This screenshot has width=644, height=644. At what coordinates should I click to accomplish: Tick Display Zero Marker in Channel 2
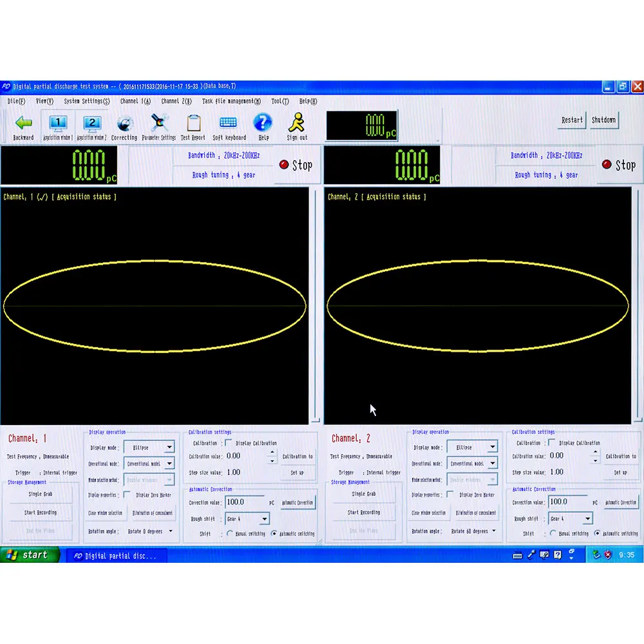pyautogui.click(x=451, y=495)
